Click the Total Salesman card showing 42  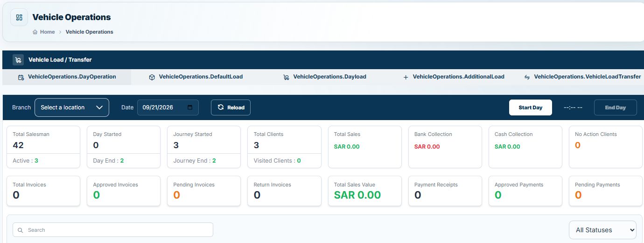point(43,147)
